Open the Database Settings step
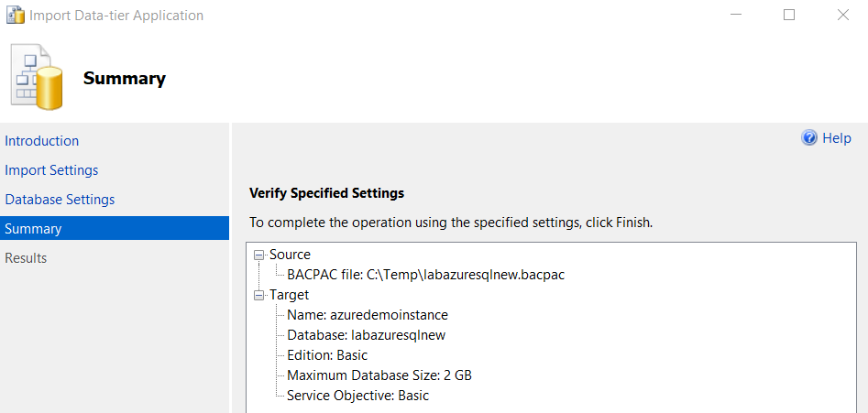868x413 pixels. point(60,200)
